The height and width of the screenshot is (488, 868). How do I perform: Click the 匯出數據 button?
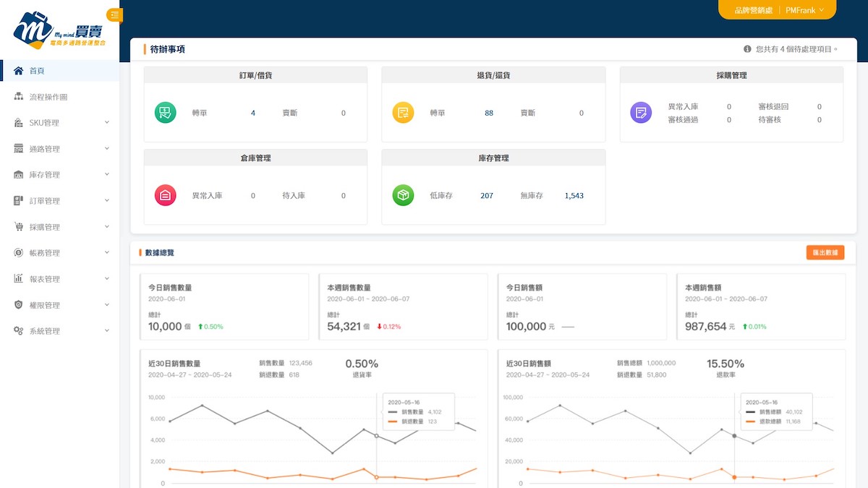pyautogui.click(x=825, y=253)
